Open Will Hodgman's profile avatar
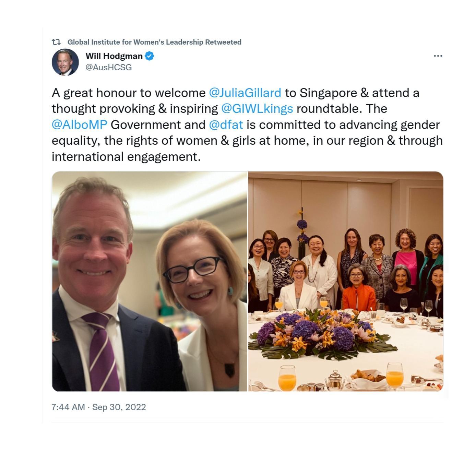This screenshot has height=451, width=476. tap(65, 62)
